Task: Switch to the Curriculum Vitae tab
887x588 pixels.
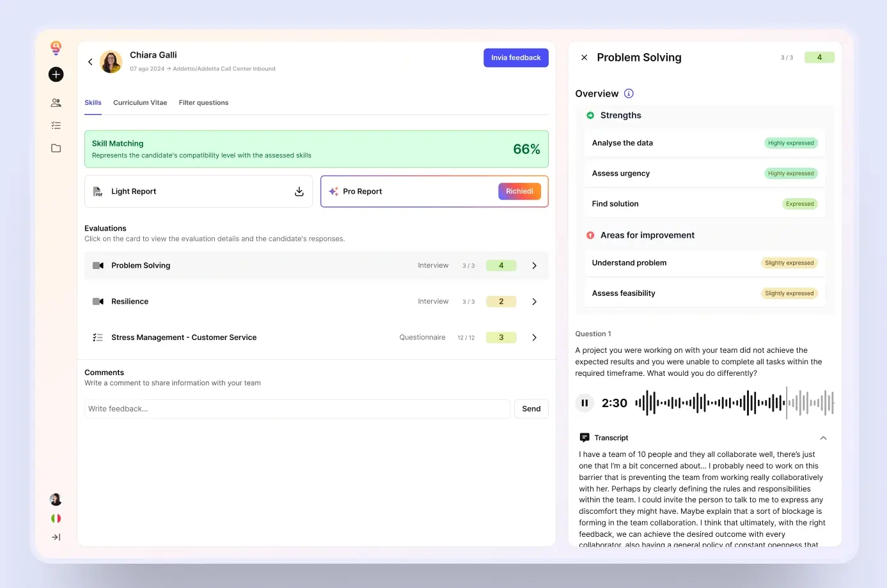Action: point(140,102)
